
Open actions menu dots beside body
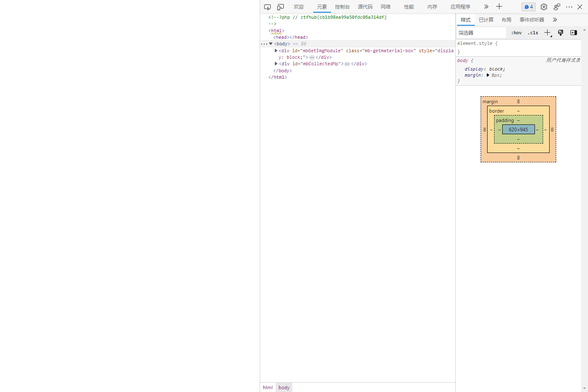(264, 44)
